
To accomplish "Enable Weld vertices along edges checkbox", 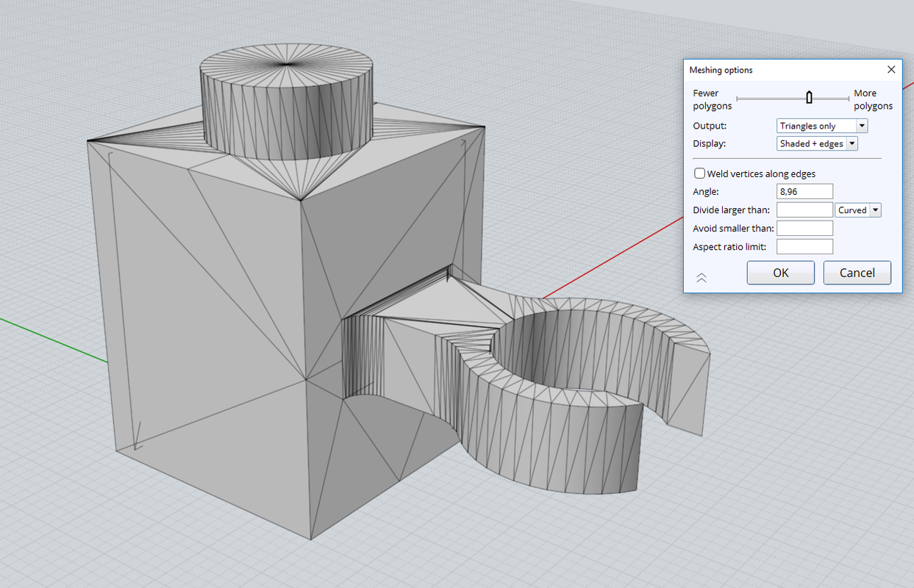I will click(x=700, y=173).
